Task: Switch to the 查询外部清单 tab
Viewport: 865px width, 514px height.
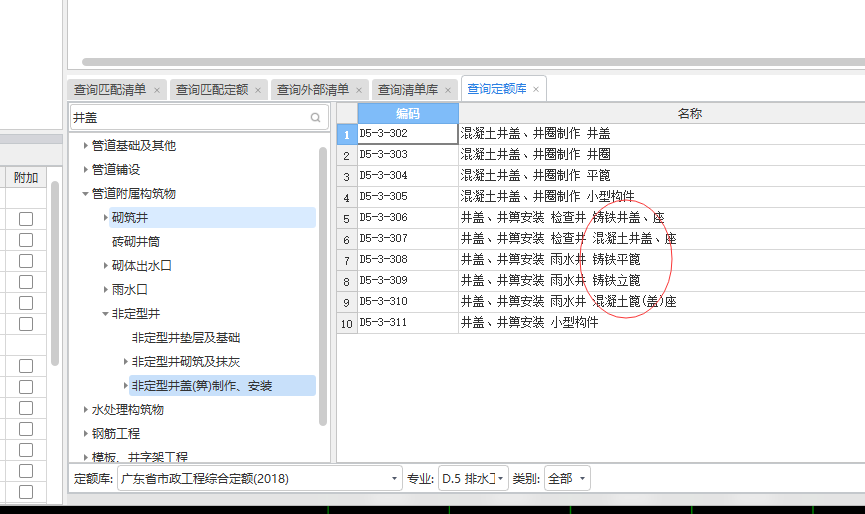Action: [313, 89]
